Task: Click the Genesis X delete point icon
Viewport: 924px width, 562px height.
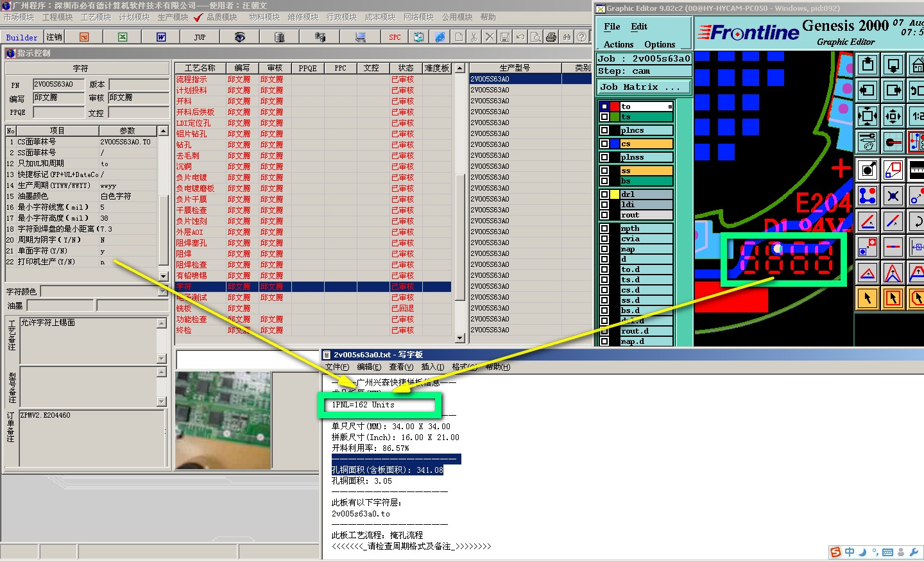Action: point(893,195)
